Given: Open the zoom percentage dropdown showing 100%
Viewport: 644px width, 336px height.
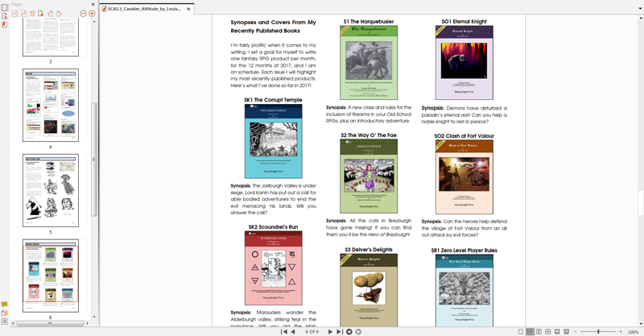Looking at the screenshot, I should (x=633, y=331).
